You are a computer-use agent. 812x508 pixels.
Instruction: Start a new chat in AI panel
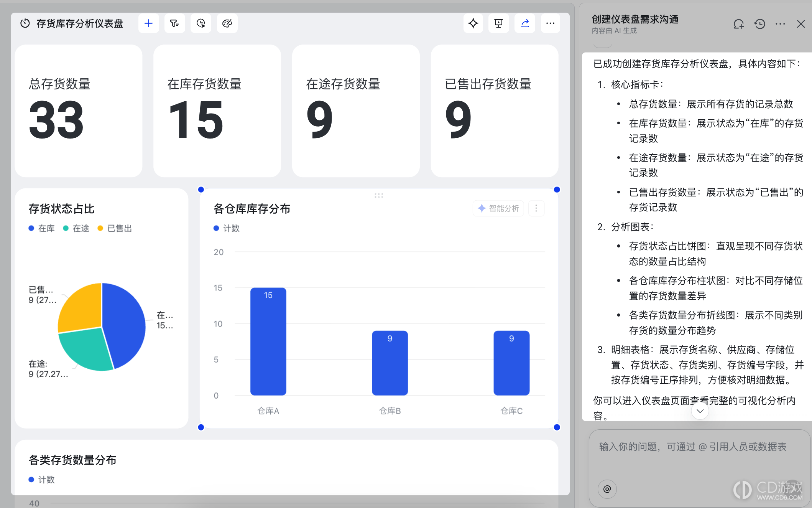pos(738,24)
